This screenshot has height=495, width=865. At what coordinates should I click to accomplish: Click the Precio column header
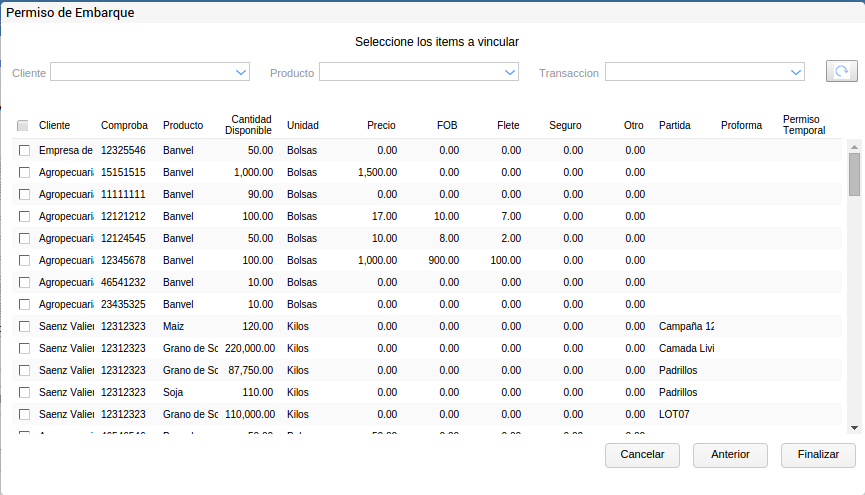point(381,126)
